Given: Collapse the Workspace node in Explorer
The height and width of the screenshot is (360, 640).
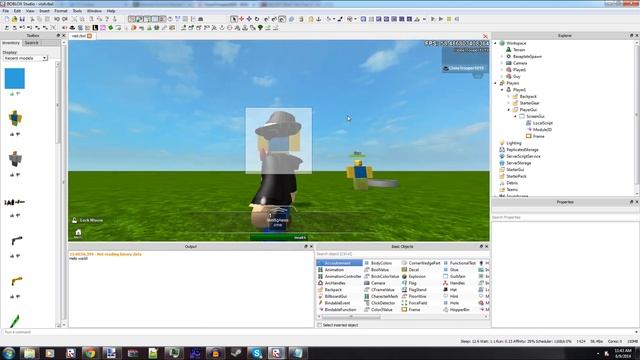Looking at the screenshot, I should [x=496, y=43].
